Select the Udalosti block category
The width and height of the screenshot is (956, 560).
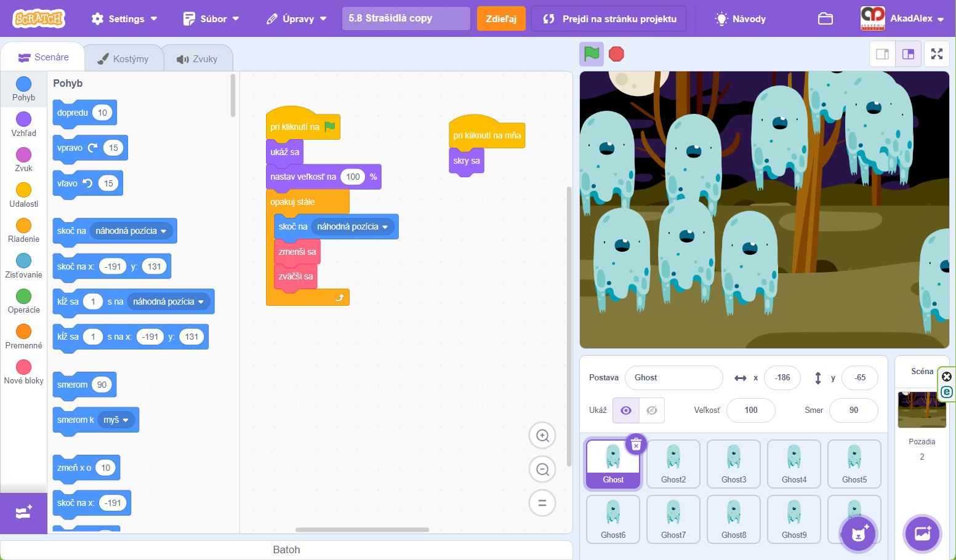click(x=23, y=195)
